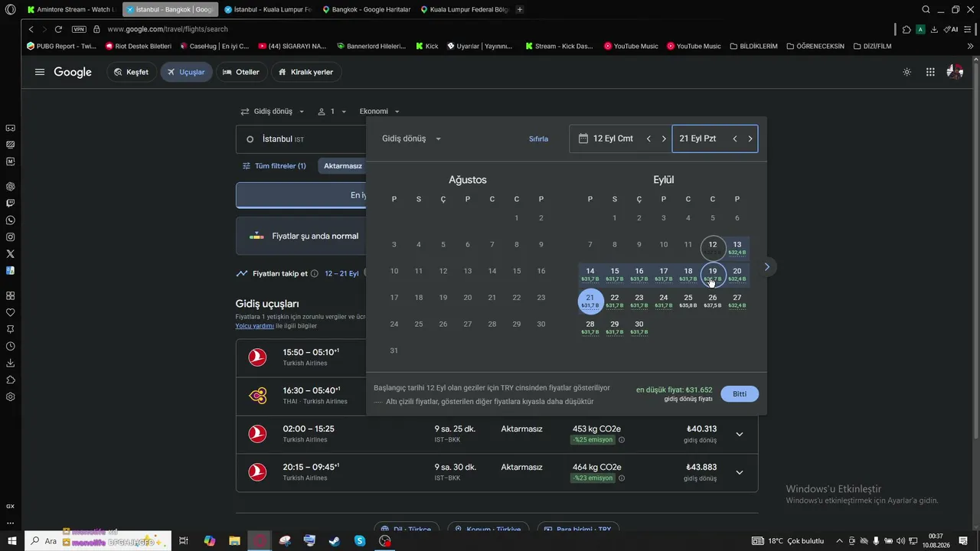Select September 25 in the calendar
Image resolution: width=980 pixels, height=551 pixels.
[688, 301]
